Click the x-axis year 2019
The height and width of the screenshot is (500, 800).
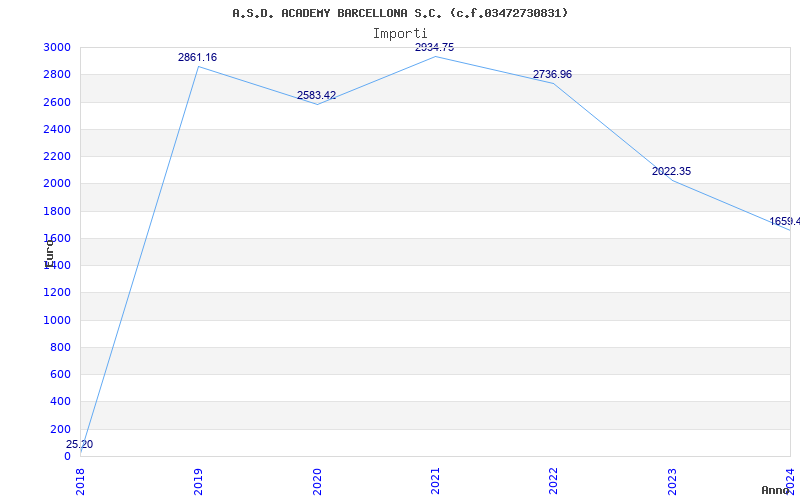[198, 482]
